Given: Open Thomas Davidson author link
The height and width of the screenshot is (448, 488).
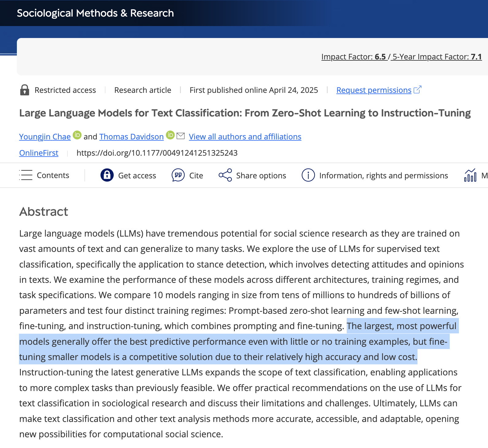Looking at the screenshot, I should [x=132, y=137].
